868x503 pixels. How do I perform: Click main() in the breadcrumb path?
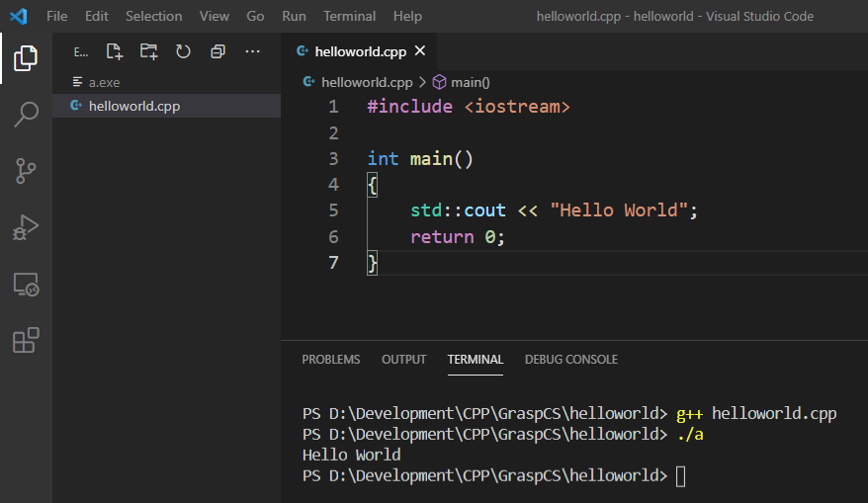(471, 82)
